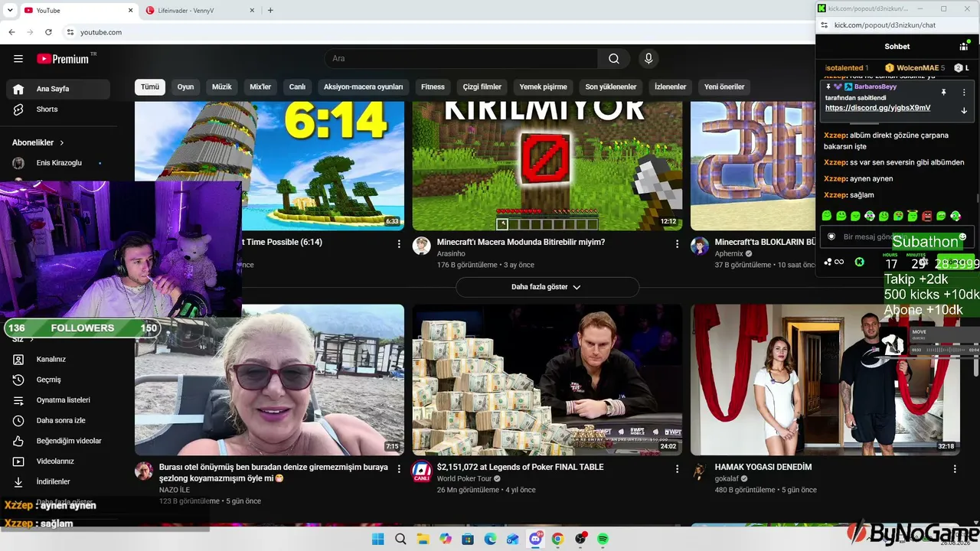Open the Kick chat user list icon
The width and height of the screenshot is (980, 551).
[x=964, y=47]
